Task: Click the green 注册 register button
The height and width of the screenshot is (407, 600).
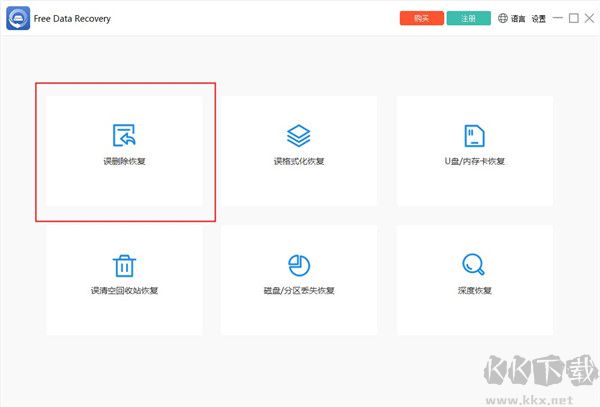Action: [x=468, y=18]
